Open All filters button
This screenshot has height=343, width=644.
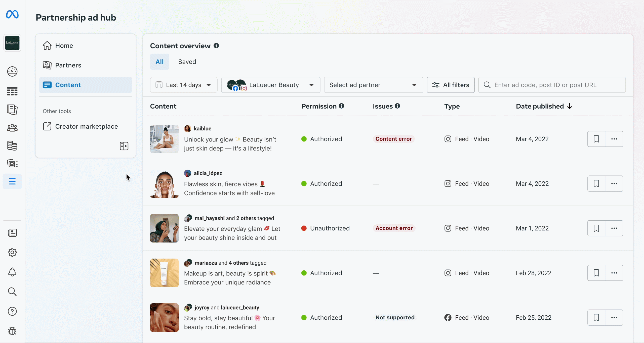(451, 85)
